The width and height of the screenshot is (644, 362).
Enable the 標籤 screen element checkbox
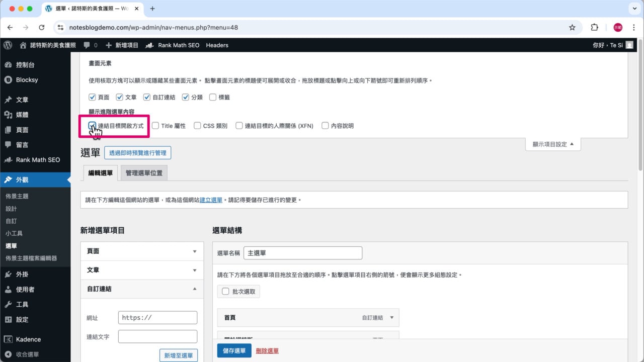(x=213, y=97)
